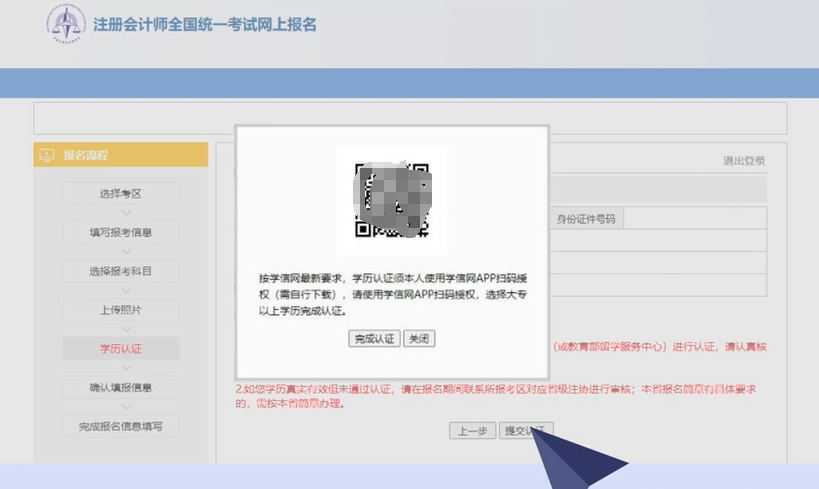Click the 提交认证 button
The height and width of the screenshot is (489, 819).
[525, 431]
